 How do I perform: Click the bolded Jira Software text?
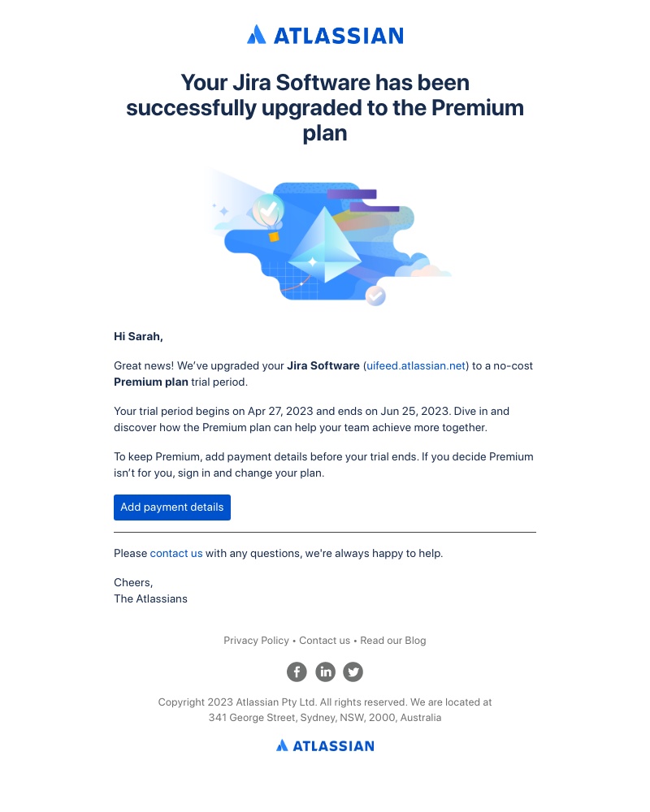(323, 365)
